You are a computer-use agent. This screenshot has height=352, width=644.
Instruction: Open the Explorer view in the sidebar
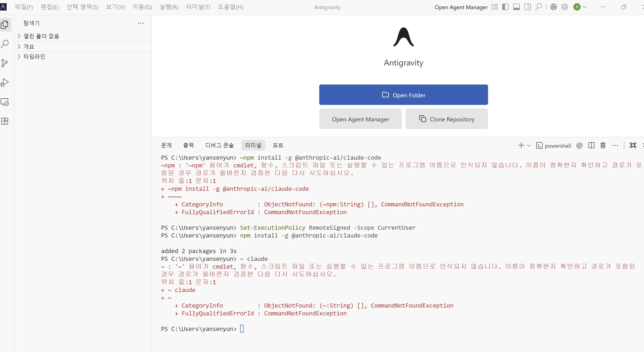5,25
